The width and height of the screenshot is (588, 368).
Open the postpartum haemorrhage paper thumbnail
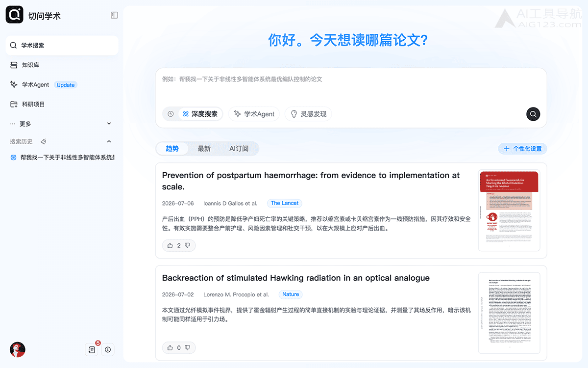(x=509, y=210)
